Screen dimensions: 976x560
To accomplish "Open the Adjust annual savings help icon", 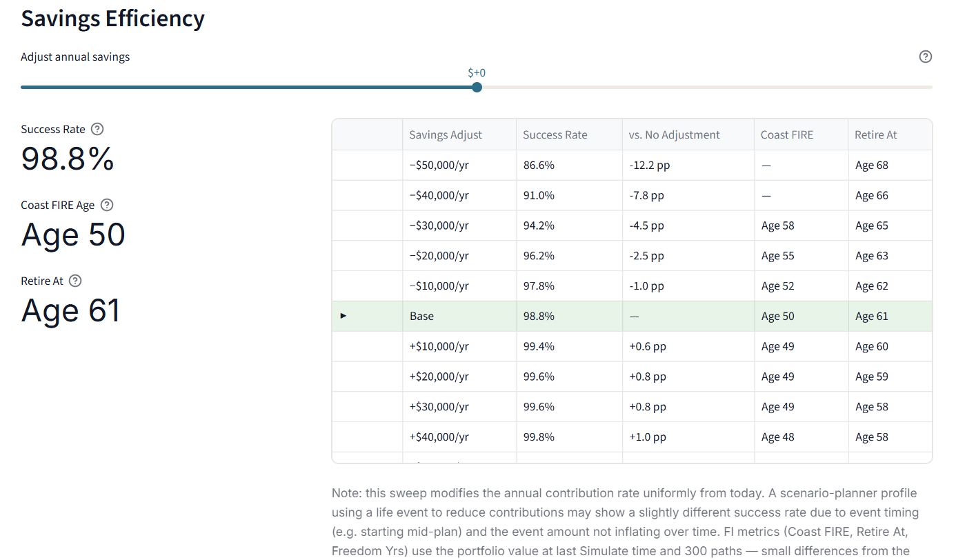I will pos(925,57).
